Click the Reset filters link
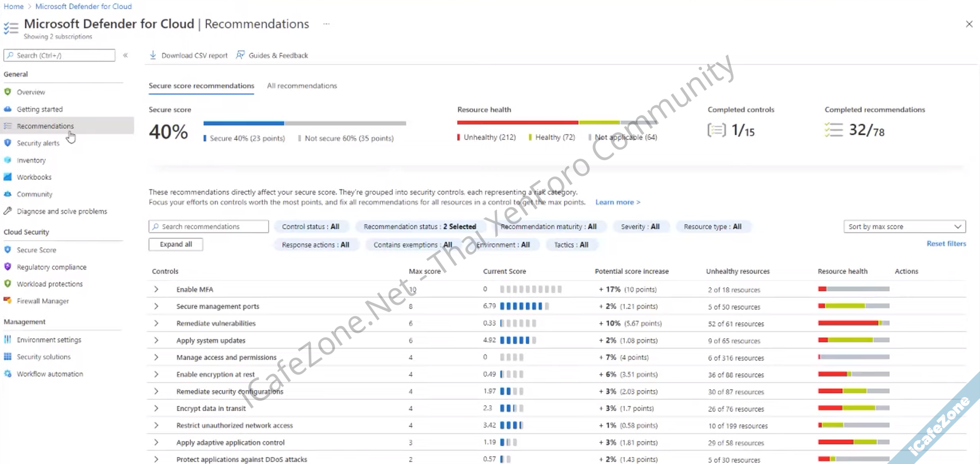Image resolution: width=980 pixels, height=464 pixels. (946, 244)
